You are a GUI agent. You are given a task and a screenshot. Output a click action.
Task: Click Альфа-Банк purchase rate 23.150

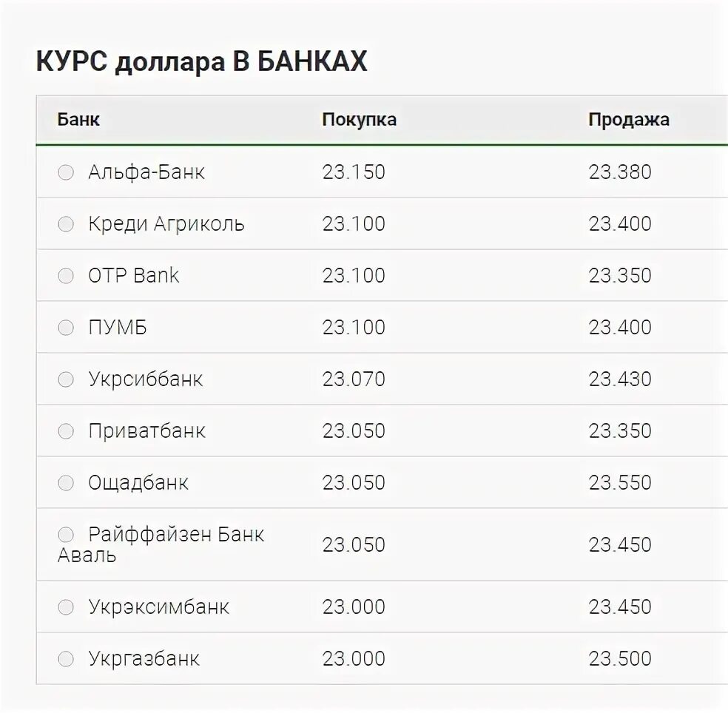354,172
